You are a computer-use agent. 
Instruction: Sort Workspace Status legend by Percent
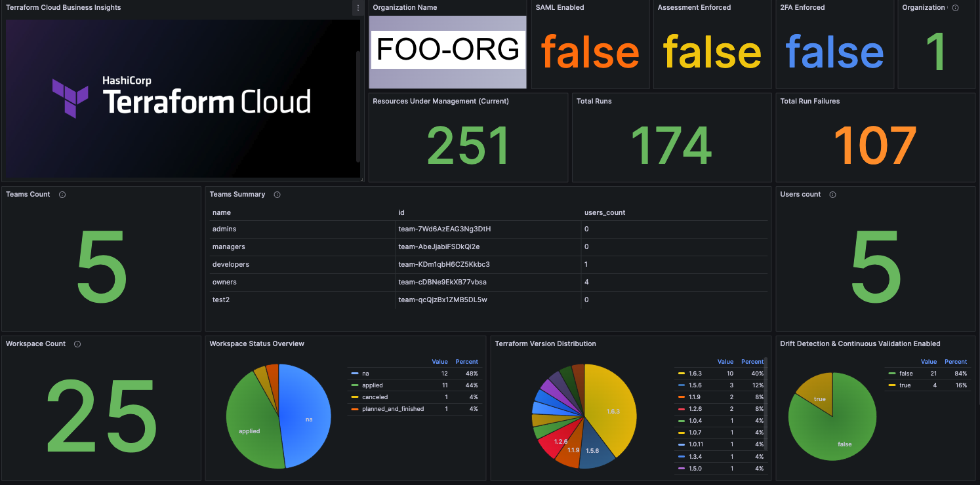click(467, 362)
